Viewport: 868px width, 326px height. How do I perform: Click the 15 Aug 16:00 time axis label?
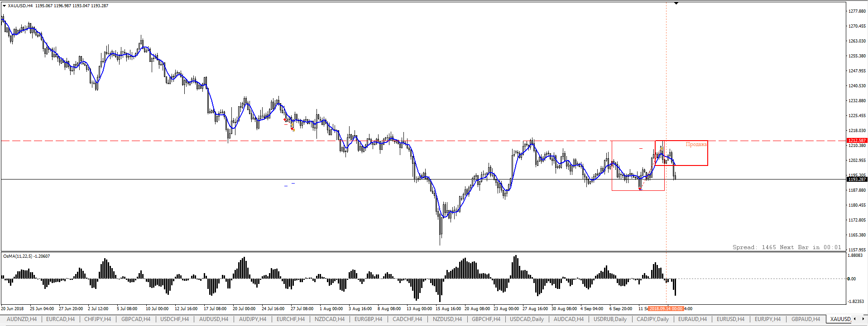[x=448, y=309]
